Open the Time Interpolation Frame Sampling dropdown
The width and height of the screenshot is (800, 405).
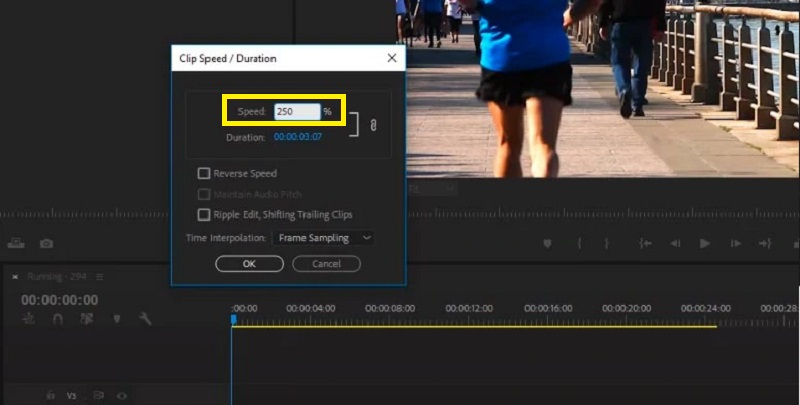[324, 238]
